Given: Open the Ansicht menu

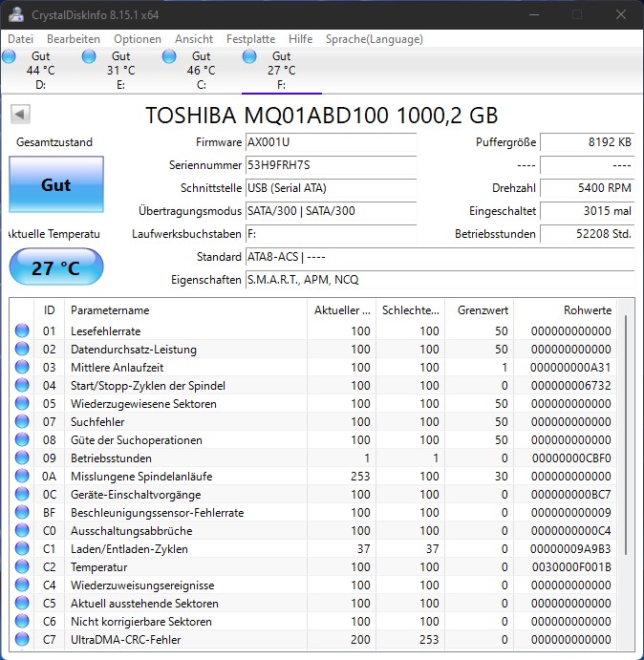Looking at the screenshot, I should (x=194, y=39).
